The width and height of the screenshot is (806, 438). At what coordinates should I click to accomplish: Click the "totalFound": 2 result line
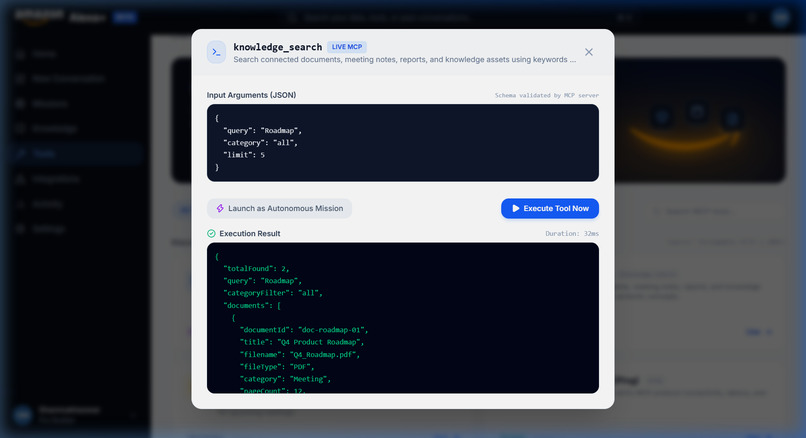pos(257,268)
